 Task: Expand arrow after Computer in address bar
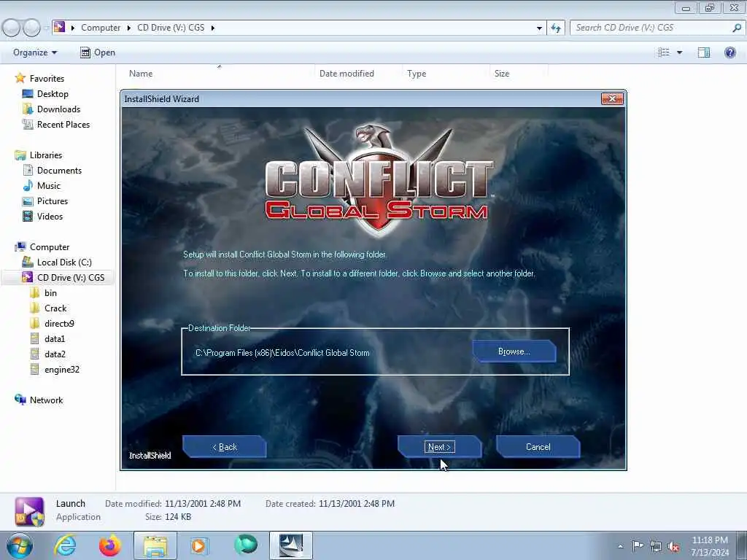[x=128, y=28]
